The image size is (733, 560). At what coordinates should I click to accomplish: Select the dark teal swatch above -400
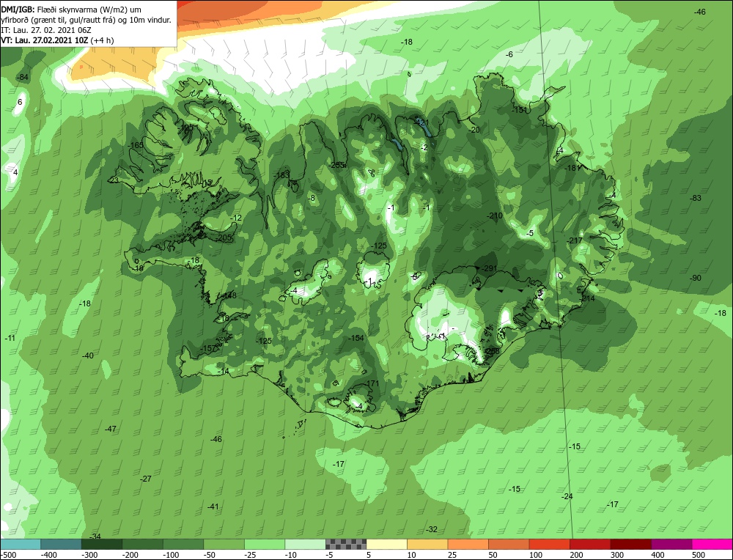tap(61, 544)
